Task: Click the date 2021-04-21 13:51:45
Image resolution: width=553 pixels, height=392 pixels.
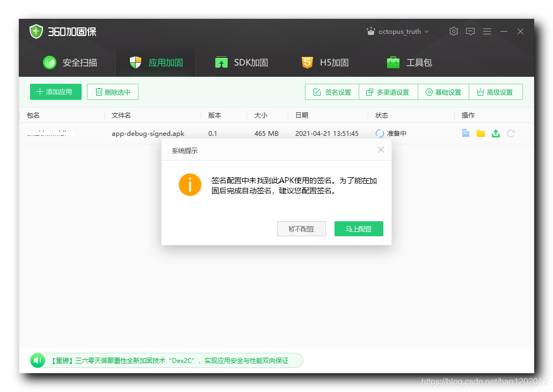Action: click(x=326, y=133)
